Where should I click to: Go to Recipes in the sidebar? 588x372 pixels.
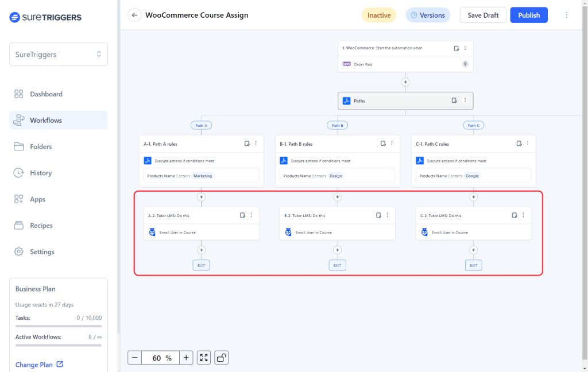click(41, 226)
